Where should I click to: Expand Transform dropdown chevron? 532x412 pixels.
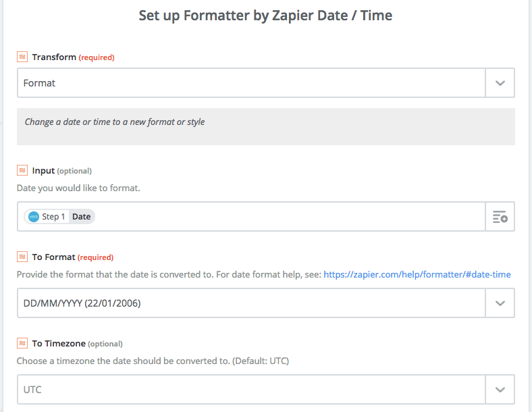click(x=500, y=83)
